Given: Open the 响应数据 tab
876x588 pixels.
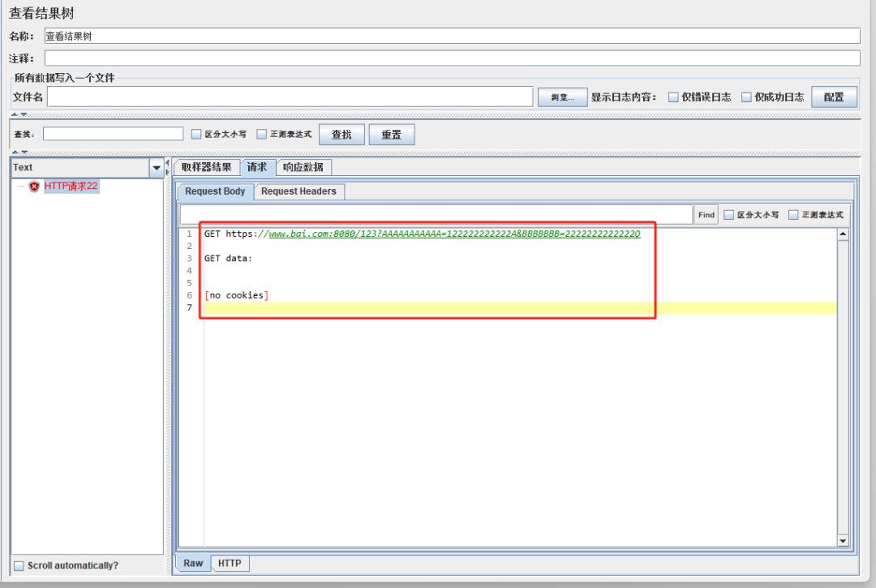Looking at the screenshot, I should tap(303, 167).
